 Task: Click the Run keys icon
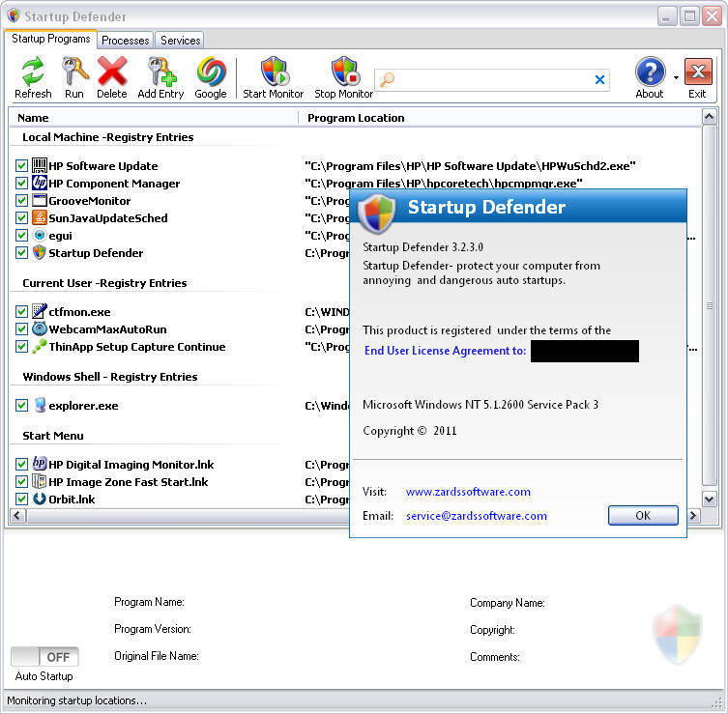(74, 71)
